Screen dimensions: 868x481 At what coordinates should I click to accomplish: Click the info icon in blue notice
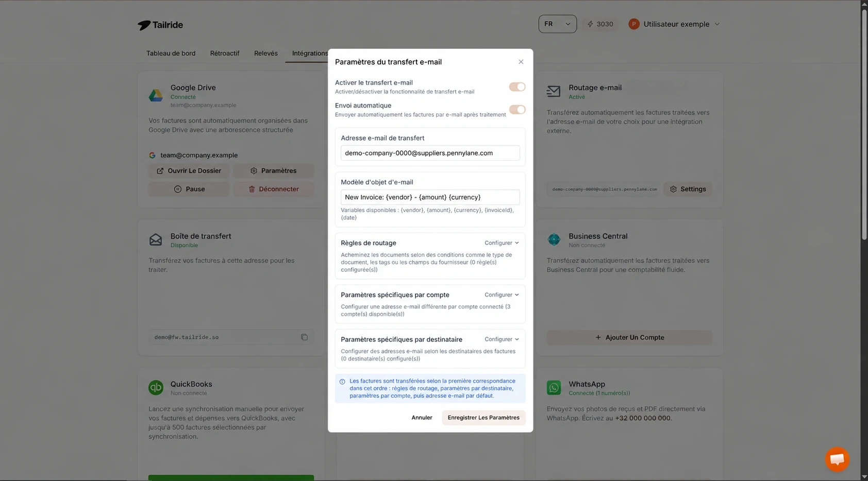342,382
